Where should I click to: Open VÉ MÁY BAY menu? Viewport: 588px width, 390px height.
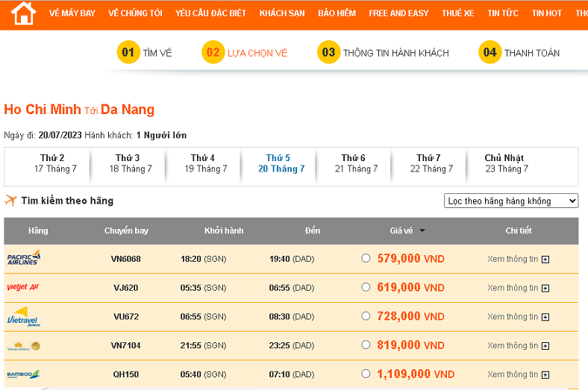coord(72,13)
